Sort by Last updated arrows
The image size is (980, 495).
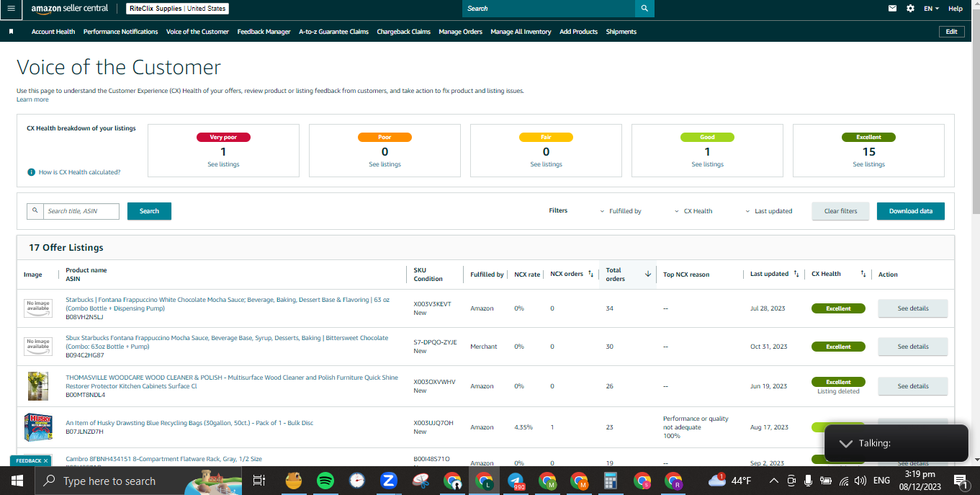[x=796, y=274]
